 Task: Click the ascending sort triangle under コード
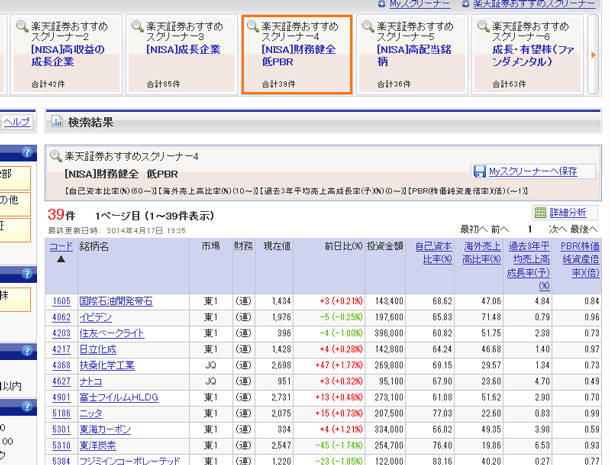coord(61,259)
